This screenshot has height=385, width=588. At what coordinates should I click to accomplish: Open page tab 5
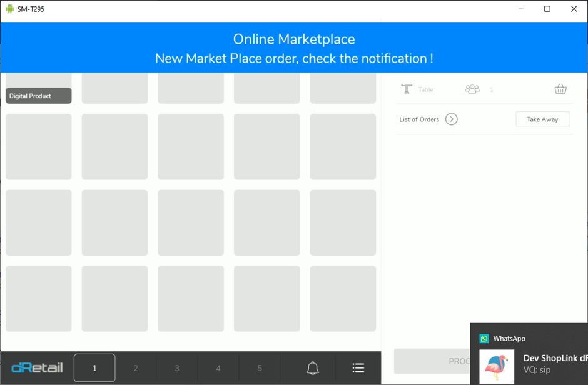pos(260,368)
